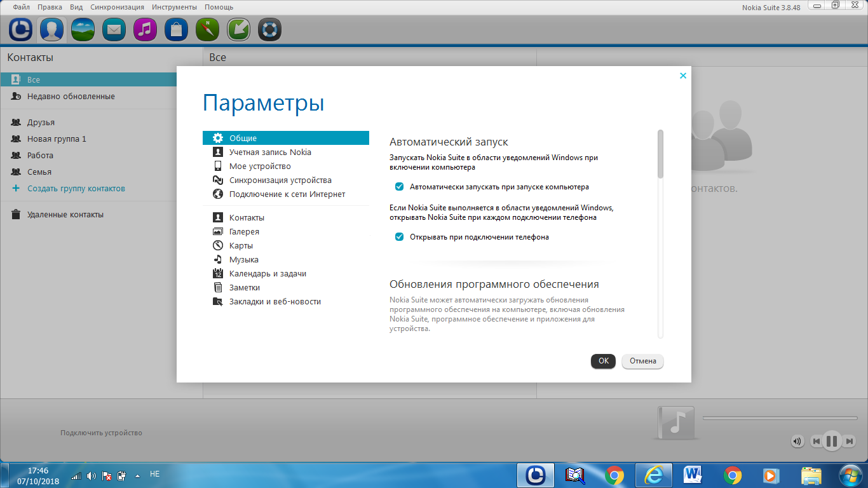Screen dimensions: 868x488
Task: Open the Синхронизация menu
Action: 117,7
